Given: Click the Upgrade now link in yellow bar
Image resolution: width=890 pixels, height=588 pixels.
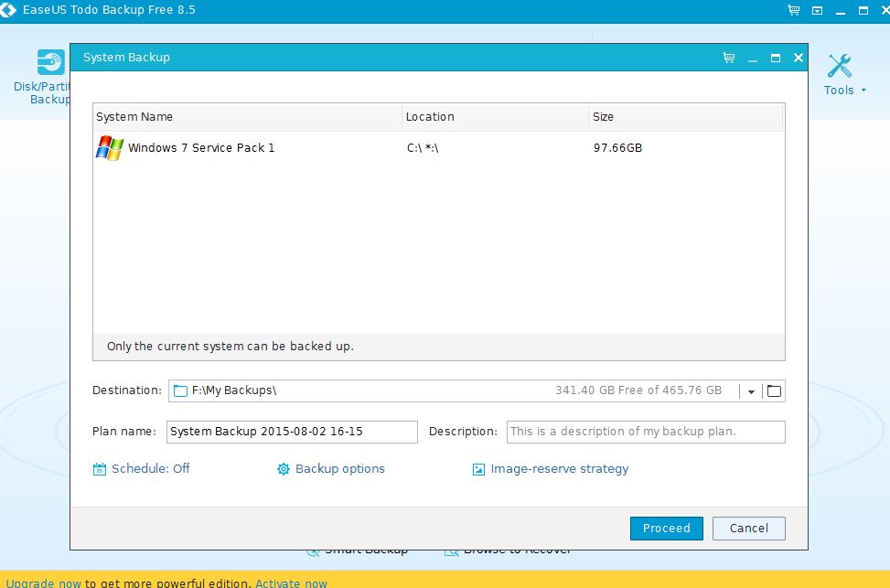Looking at the screenshot, I should [x=43, y=583].
